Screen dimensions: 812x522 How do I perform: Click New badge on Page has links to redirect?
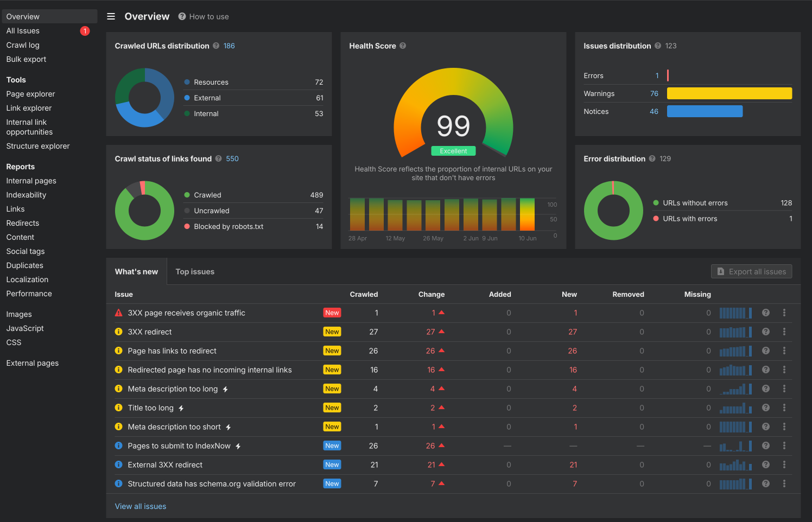tap(332, 351)
